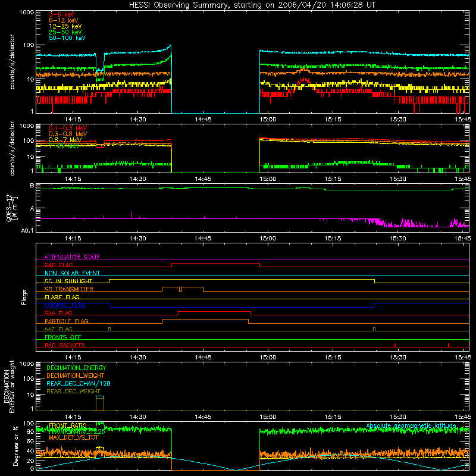This screenshot has height=476, width=476.
Task: Click the raised SAA_FLAG step segment
Action: 214,311
